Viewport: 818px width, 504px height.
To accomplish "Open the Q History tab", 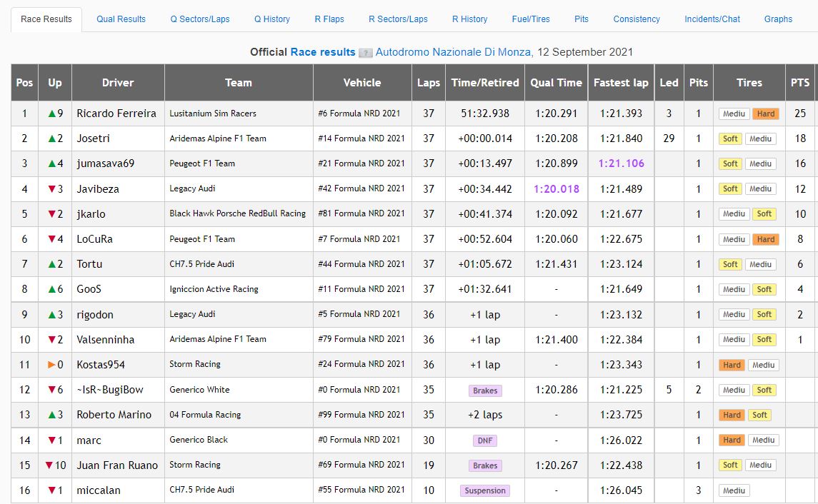I will pyautogui.click(x=271, y=19).
